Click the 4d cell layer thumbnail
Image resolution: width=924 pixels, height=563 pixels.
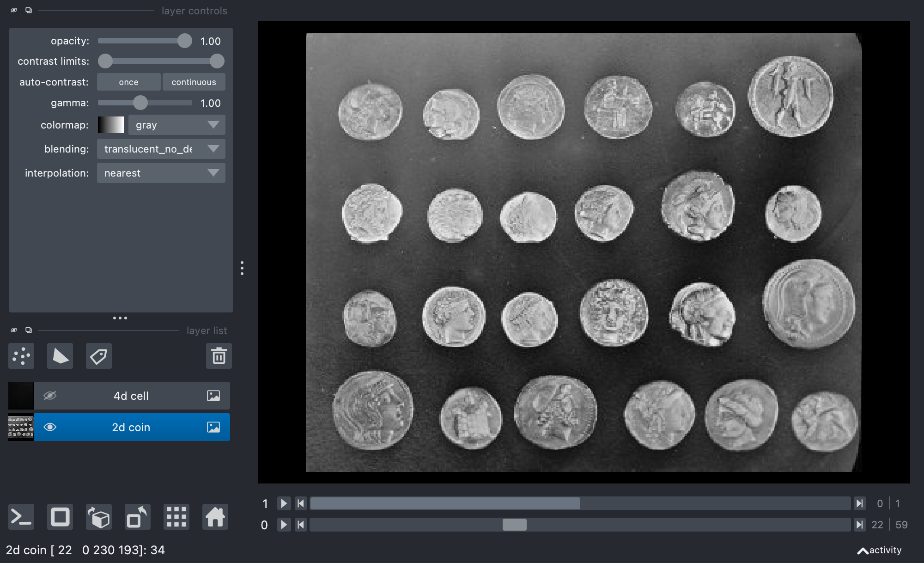pos(21,396)
